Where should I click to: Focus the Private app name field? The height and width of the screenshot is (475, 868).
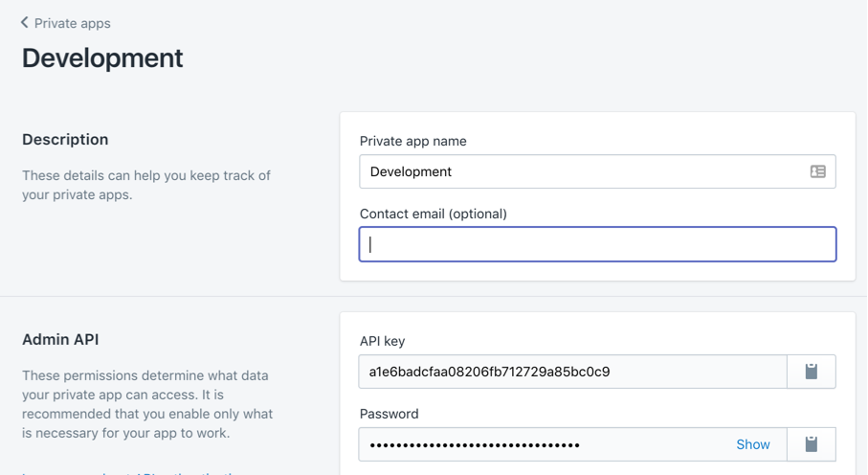[597, 171]
